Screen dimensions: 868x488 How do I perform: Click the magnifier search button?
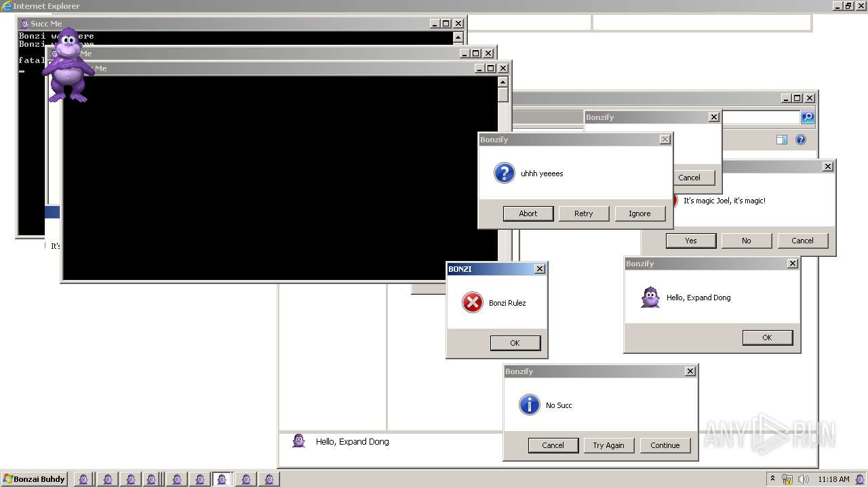808,117
